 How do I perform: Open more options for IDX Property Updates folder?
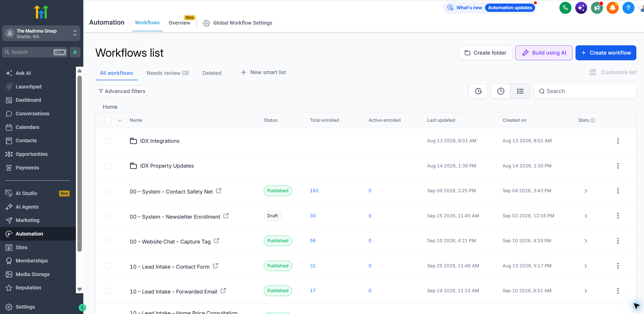(x=618, y=166)
